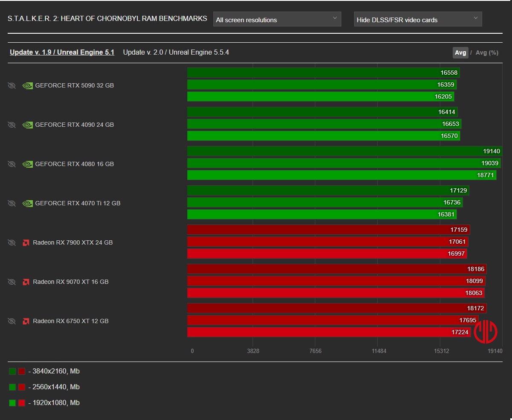Toggle visibility of Radeon RX 7900 XTX
Viewport: 512px width, 420px height.
[x=12, y=242]
